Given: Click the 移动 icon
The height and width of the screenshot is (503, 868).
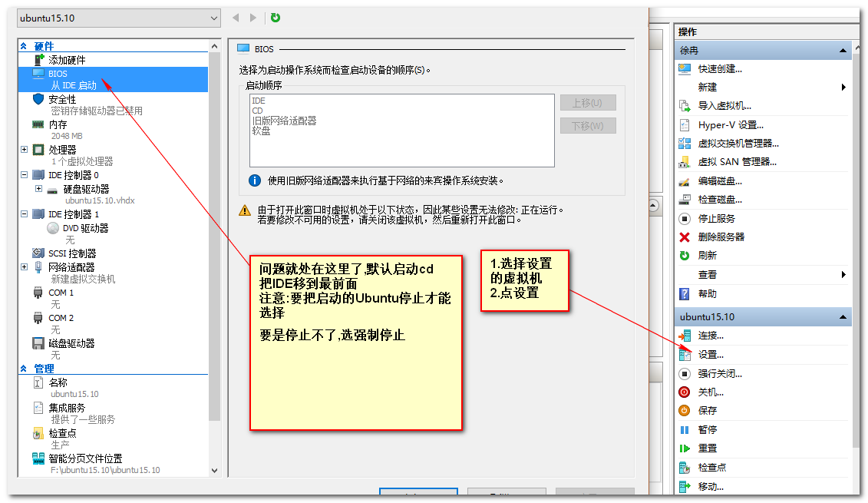Looking at the screenshot, I should 685,487.
